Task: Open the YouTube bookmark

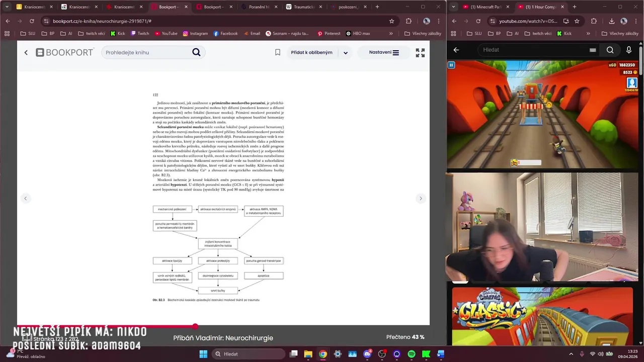Action: [x=166, y=34]
